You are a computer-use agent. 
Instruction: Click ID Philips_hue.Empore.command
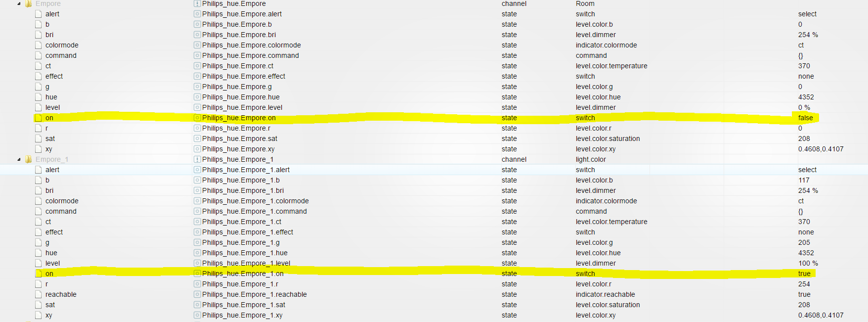click(x=251, y=55)
